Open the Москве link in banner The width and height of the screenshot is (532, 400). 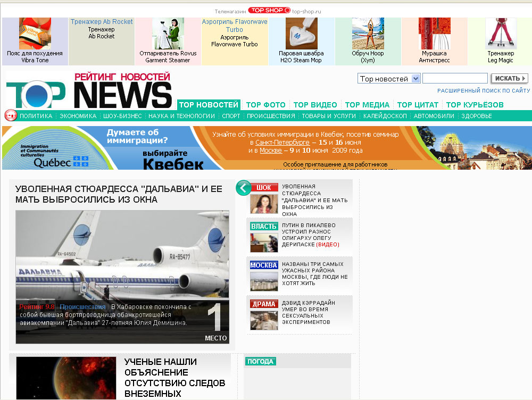[271, 151]
